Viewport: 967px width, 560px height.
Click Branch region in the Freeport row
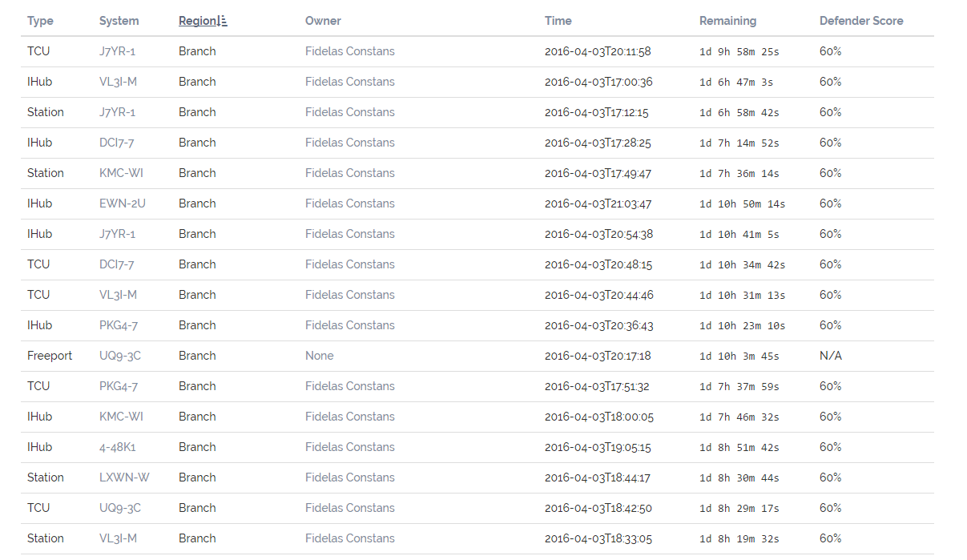[197, 356]
